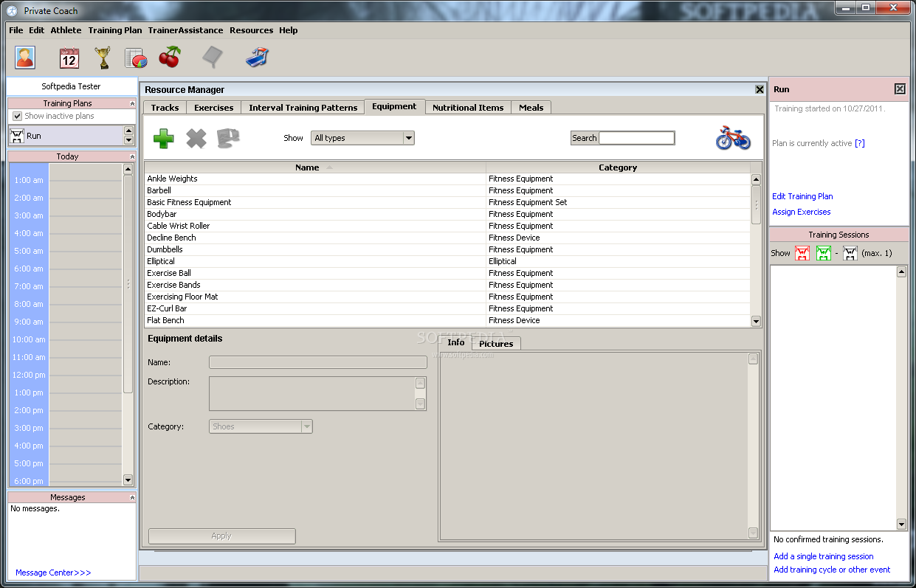This screenshot has width=916, height=588.
Task: Open the calendar icon showing 12
Action: tap(69, 58)
